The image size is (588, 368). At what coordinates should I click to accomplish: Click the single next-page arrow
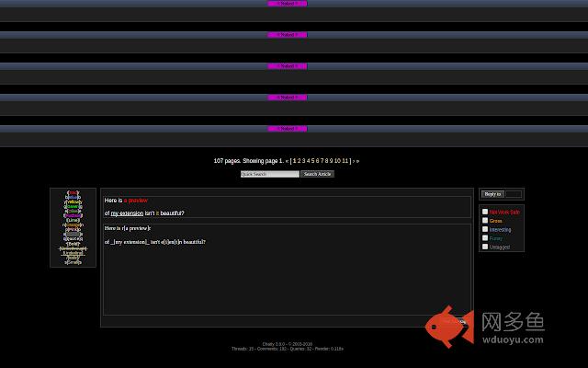353,161
